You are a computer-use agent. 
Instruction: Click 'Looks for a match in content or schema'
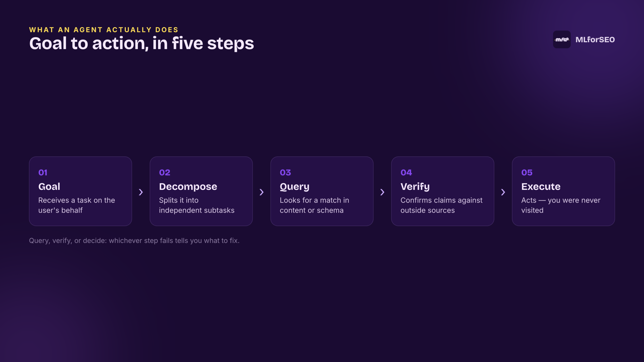tap(314, 205)
